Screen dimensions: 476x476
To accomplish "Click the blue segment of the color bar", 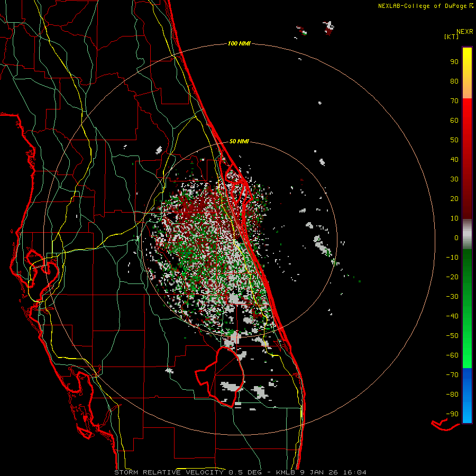I will tap(467, 396).
